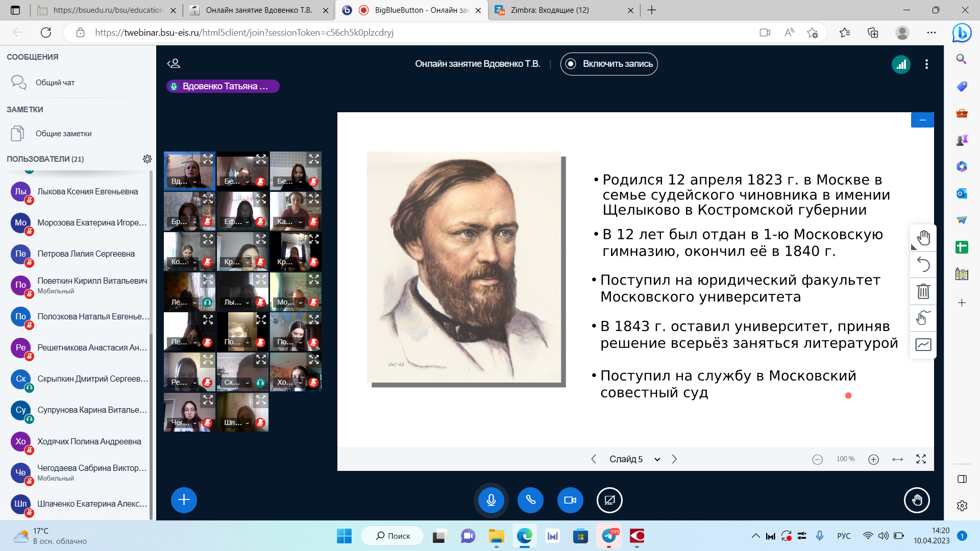Open clock 14:20 notification area
This screenshot has height=551, width=980.
click(932, 536)
